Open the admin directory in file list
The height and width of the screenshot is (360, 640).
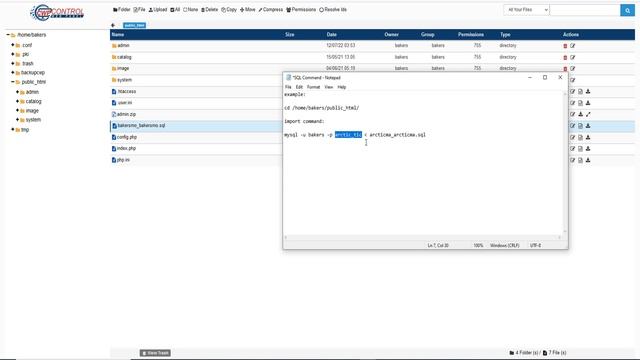123,46
